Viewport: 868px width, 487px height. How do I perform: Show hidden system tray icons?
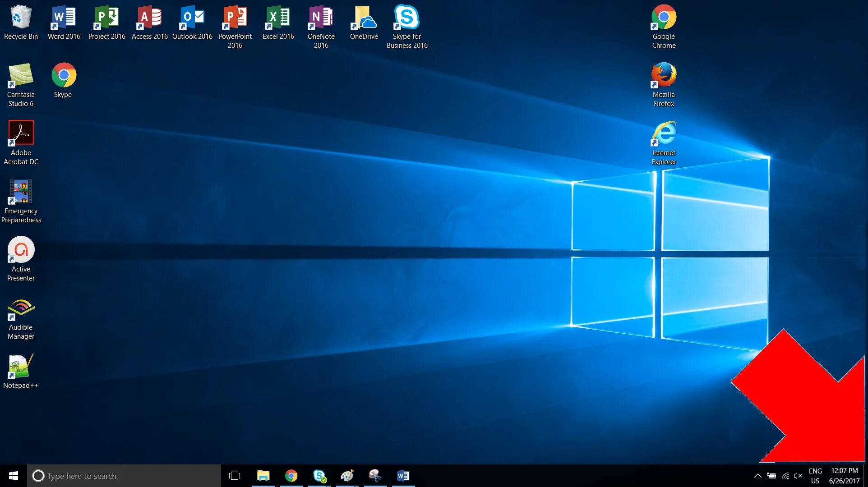click(x=758, y=476)
